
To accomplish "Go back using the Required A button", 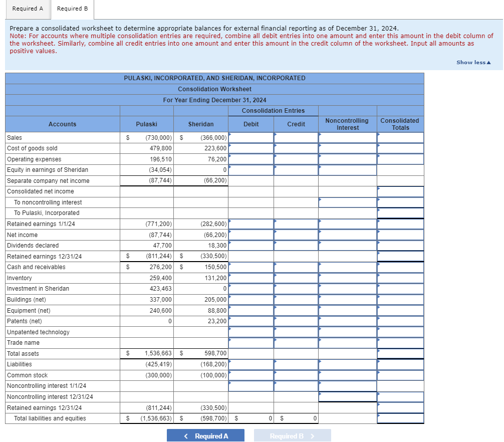I will coord(205,436).
